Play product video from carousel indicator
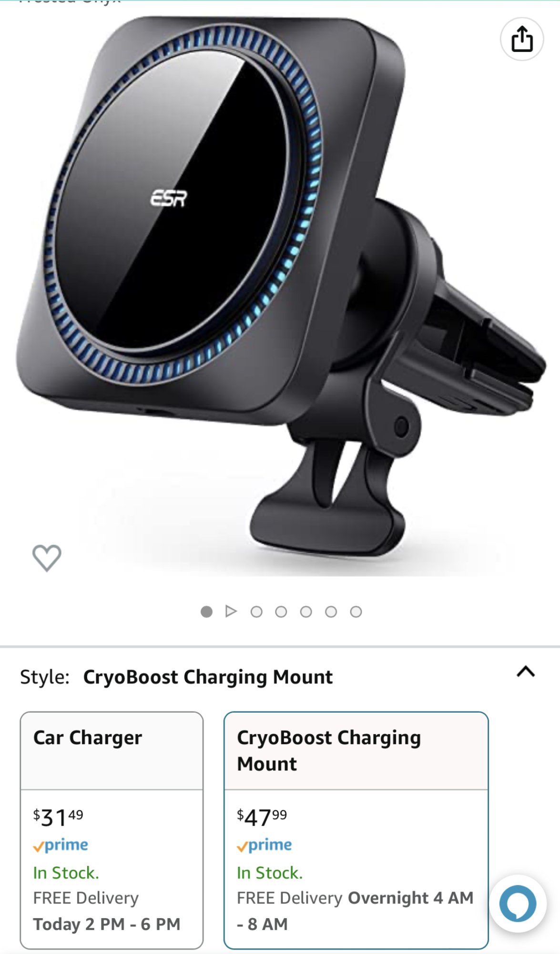The width and height of the screenshot is (560, 954). point(231,611)
